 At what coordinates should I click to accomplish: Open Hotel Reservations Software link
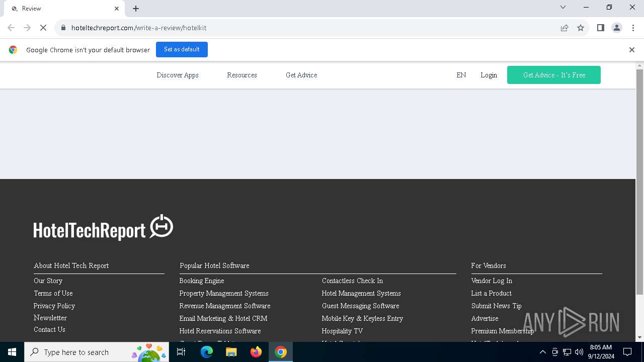coord(220,331)
